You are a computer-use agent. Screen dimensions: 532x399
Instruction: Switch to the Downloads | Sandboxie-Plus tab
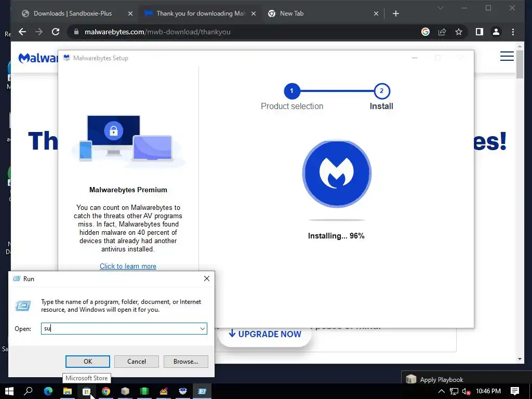click(73, 14)
